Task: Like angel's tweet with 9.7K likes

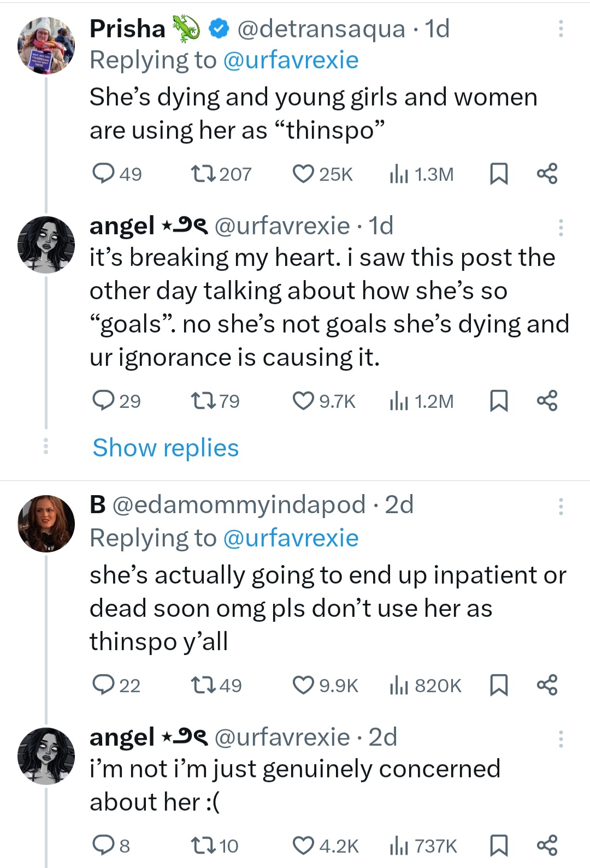Action: pos(303,401)
